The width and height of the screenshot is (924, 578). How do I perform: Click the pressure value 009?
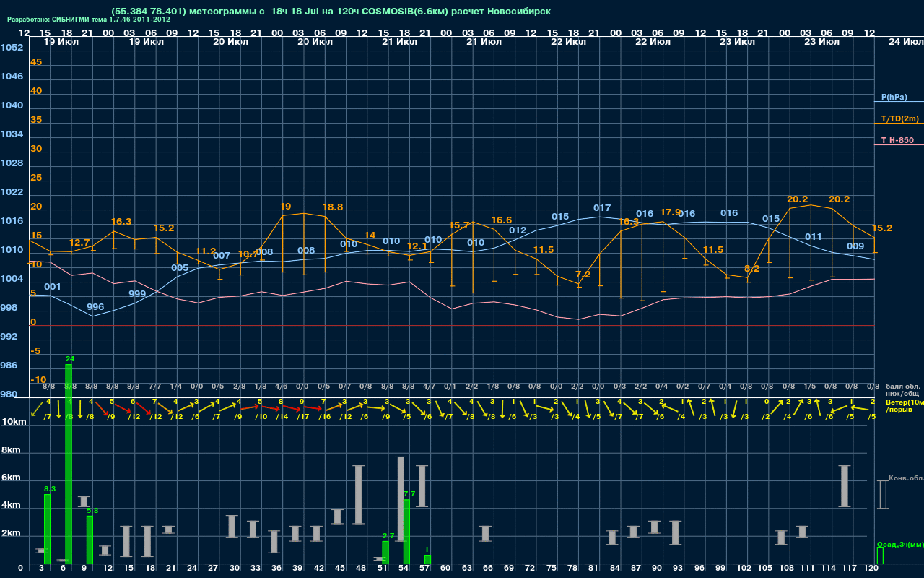click(x=855, y=246)
